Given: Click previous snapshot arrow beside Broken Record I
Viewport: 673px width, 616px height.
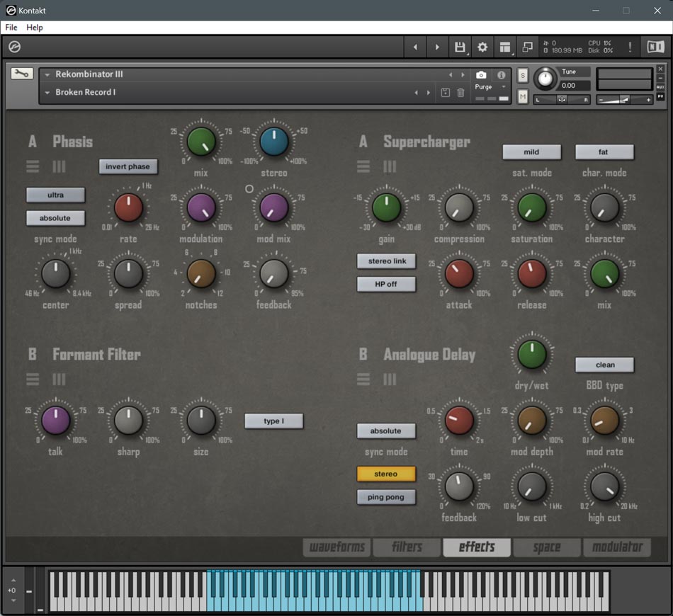Looking at the screenshot, I should 416,93.
